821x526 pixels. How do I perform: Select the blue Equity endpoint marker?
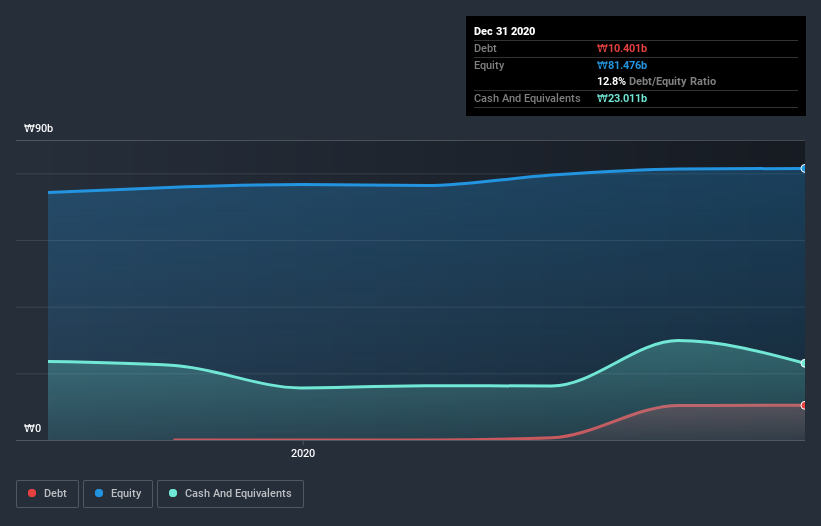point(804,169)
